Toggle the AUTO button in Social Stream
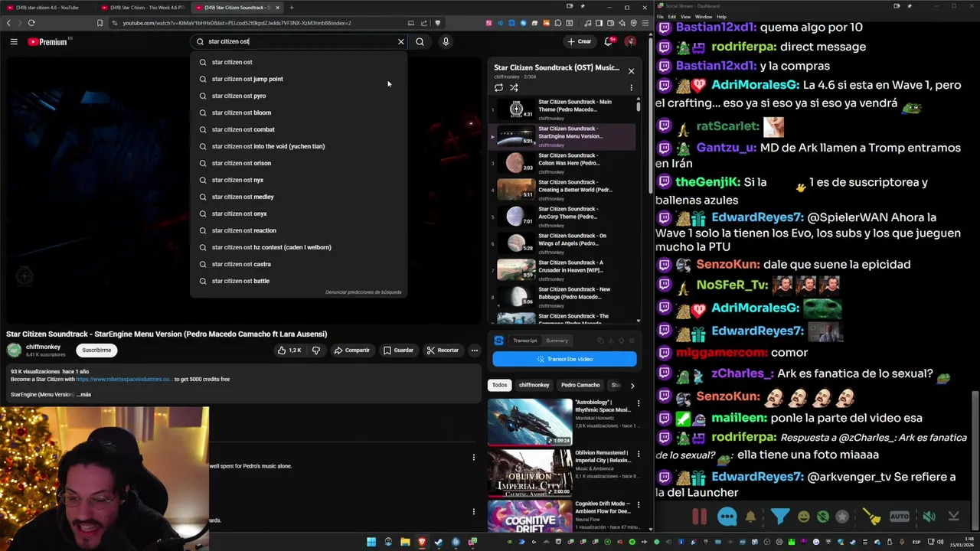 900,517
